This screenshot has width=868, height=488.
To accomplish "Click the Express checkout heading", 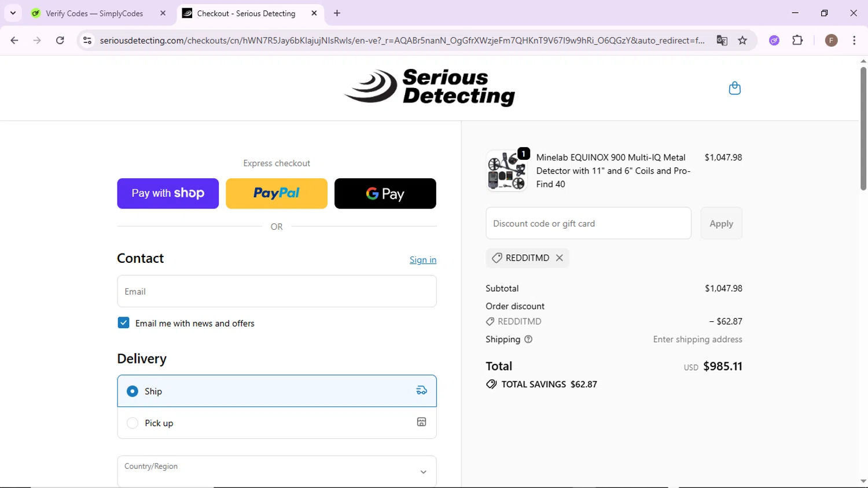I will pos(277,163).
